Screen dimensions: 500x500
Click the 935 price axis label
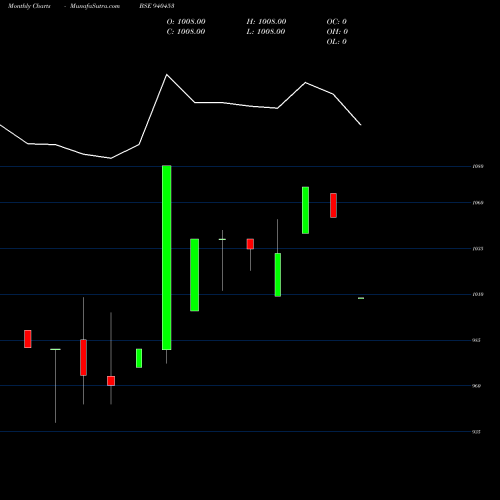tap(476, 432)
